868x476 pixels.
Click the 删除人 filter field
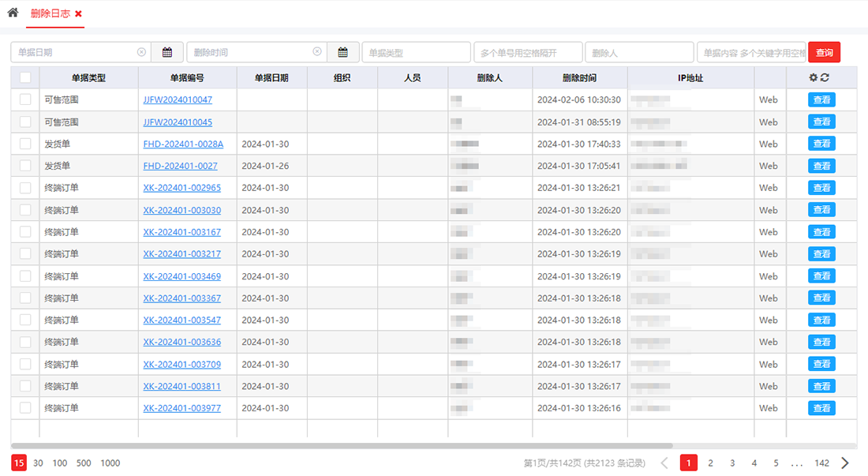(639, 53)
